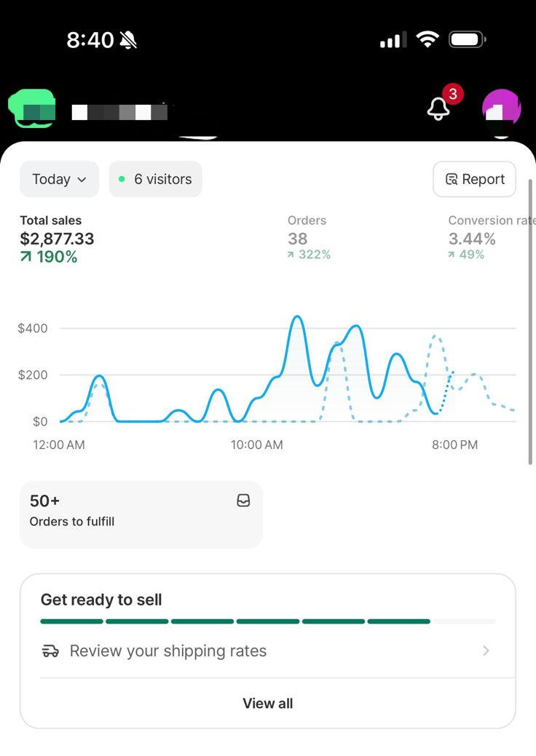Open the 50+ Orders to fulfill card
The height and width of the screenshot is (756, 536).
(x=141, y=514)
